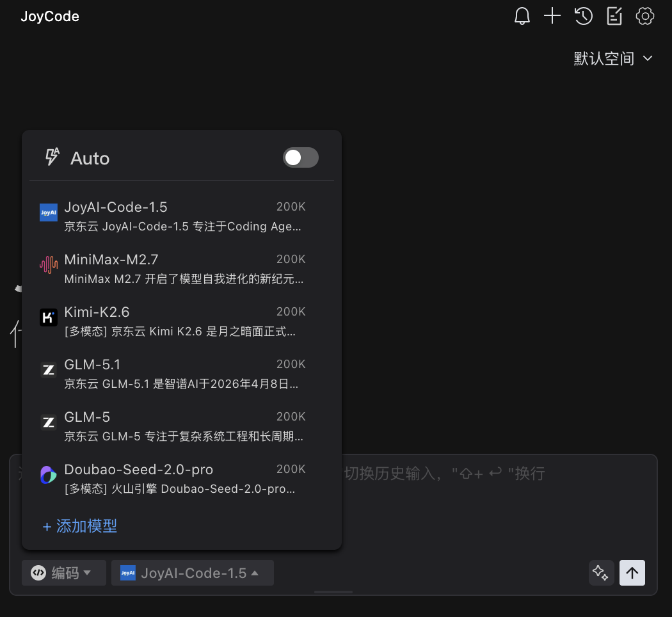Click the prompt enhance sparkle icon
This screenshot has height=617, width=672.
[600, 573]
